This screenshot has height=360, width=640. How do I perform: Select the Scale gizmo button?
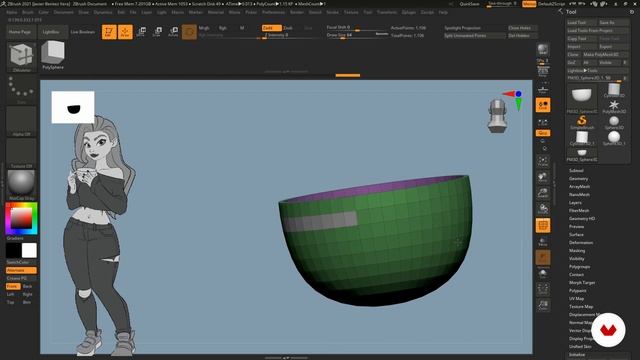[157, 32]
